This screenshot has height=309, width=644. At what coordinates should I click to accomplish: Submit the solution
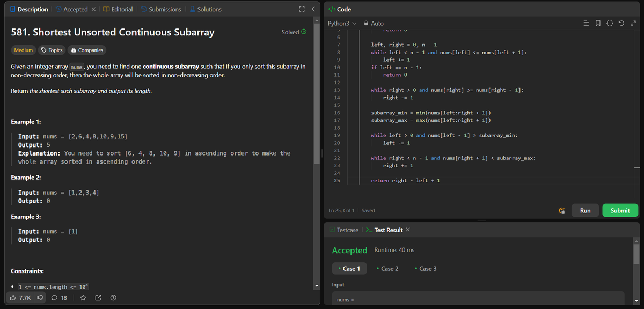click(620, 211)
